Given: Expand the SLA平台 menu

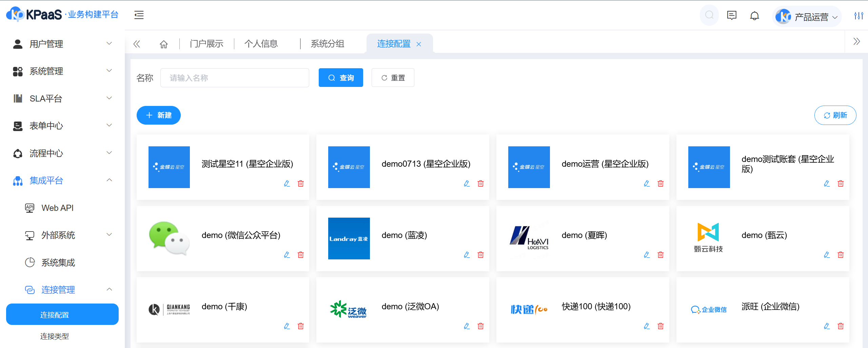Looking at the screenshot, I should pos(62,98).
